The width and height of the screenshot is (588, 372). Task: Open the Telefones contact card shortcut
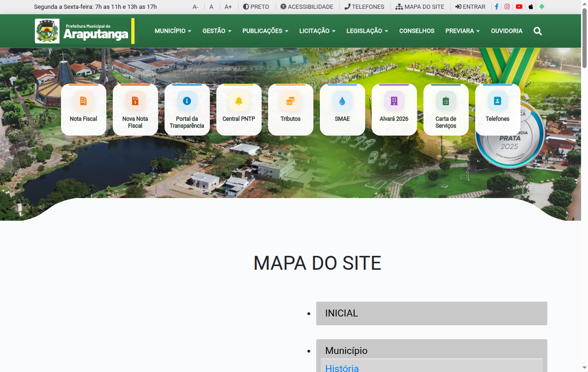coord(498,110)
